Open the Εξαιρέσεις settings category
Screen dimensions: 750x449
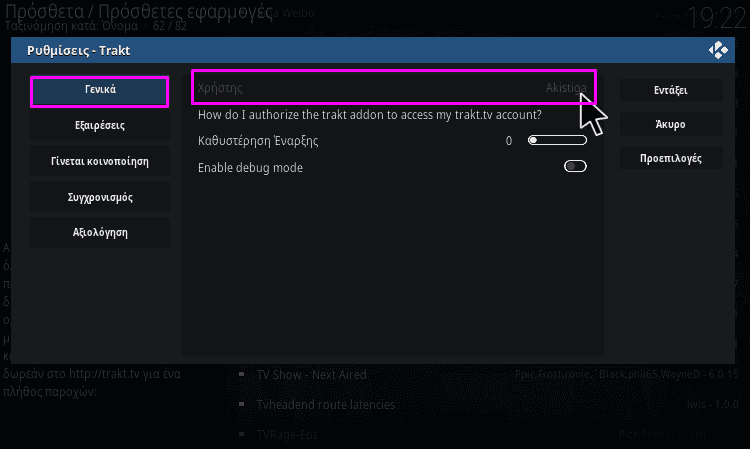(99, 126)
